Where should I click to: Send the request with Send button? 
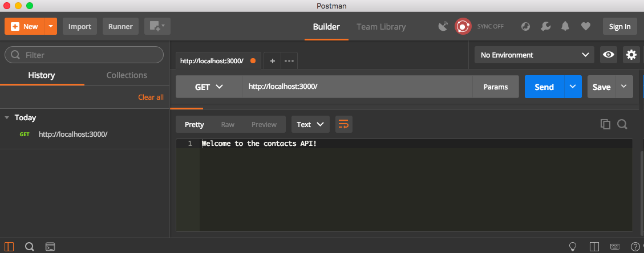pyautogui.click(x=544, y=87)
